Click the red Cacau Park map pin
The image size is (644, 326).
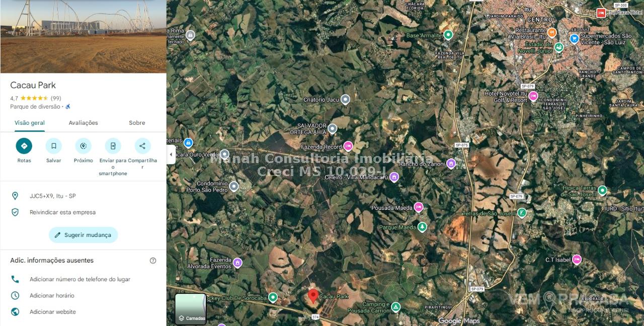click(313, 296)
